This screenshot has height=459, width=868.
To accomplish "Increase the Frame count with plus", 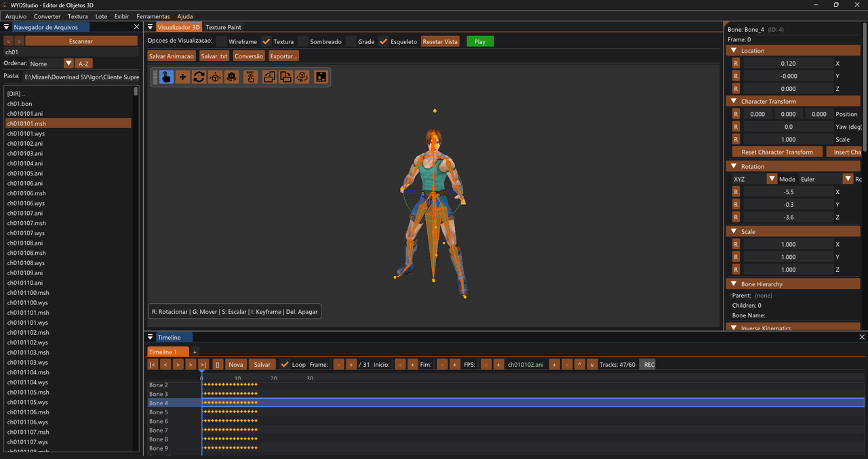I will 351,365.
